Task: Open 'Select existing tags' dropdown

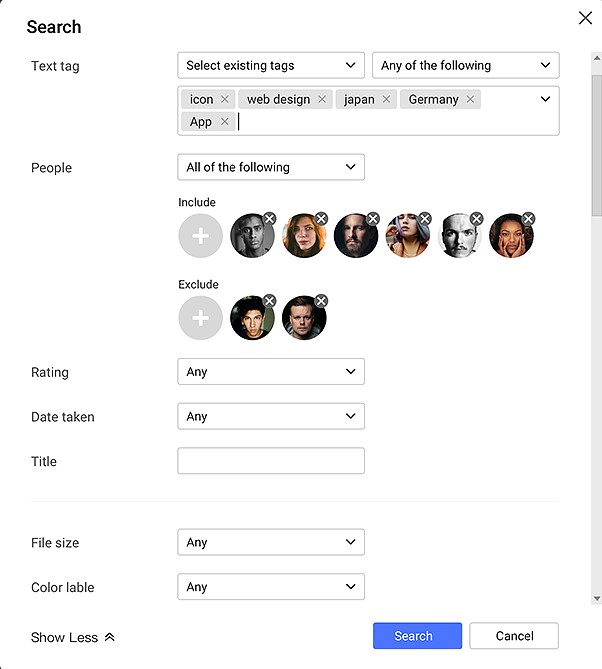Action: pyautogui.click(x=270, y=66)
